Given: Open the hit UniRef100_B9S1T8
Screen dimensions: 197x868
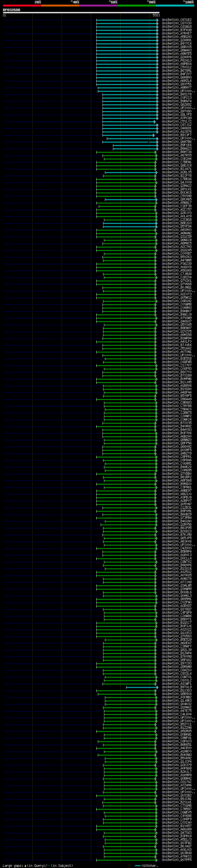Looking at the screenshot, I should 176,94.
